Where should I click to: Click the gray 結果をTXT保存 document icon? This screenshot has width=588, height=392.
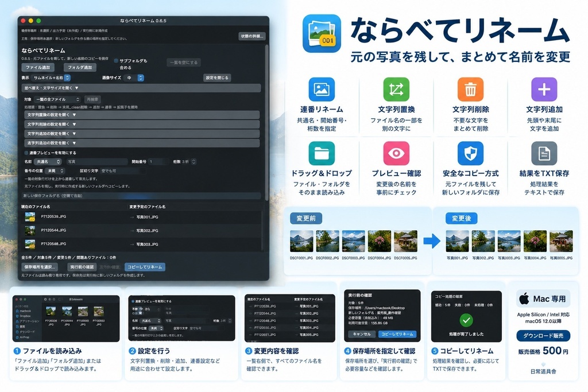(544, 153)
